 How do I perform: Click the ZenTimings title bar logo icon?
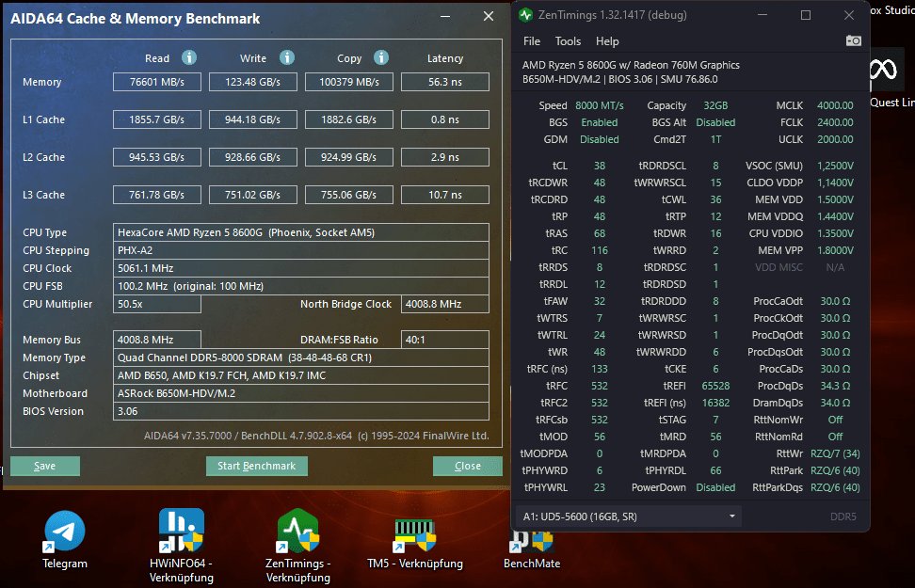pos(525,15)
